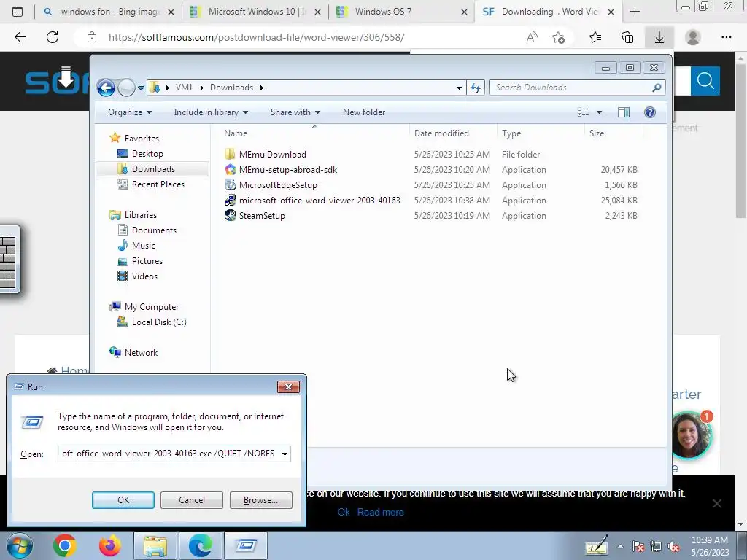
Task: Select Downloads in navigation pane
Action: [153, 169]
